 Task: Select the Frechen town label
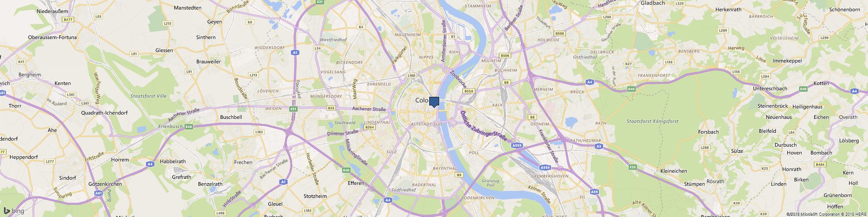243,162
